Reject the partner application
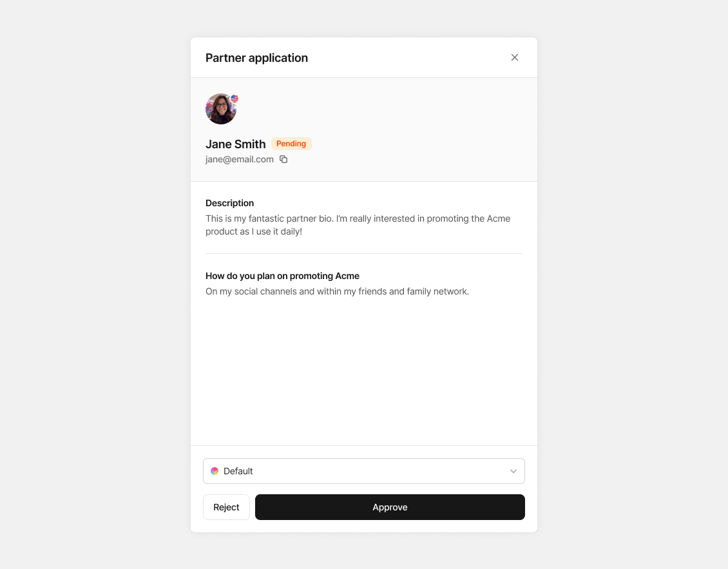The image size is (728, 569). pos(226,507)
